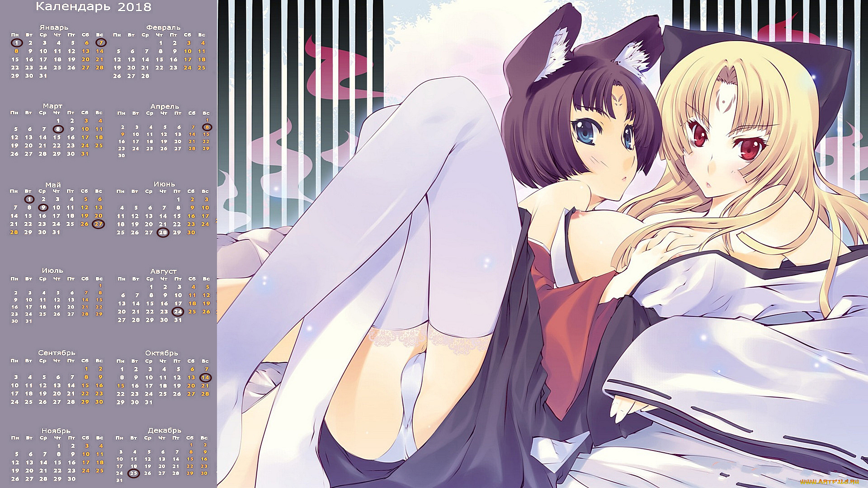
Task: Select circled date 7 in Январь
Action: (101, 43)
